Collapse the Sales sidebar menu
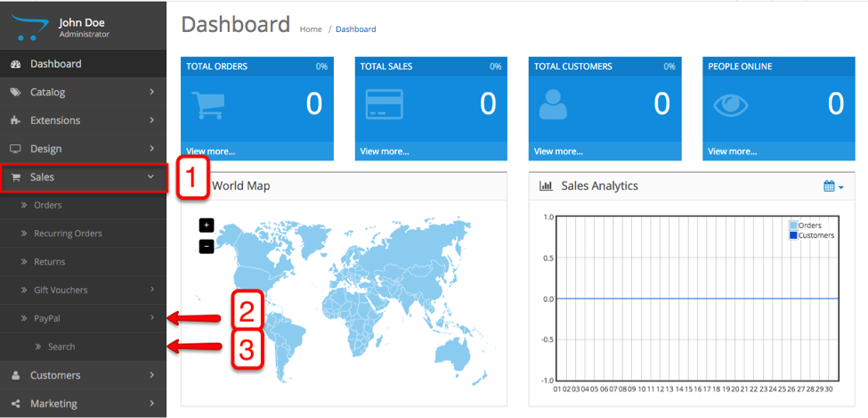Viewport: 868px width, 418px height. 83,177
